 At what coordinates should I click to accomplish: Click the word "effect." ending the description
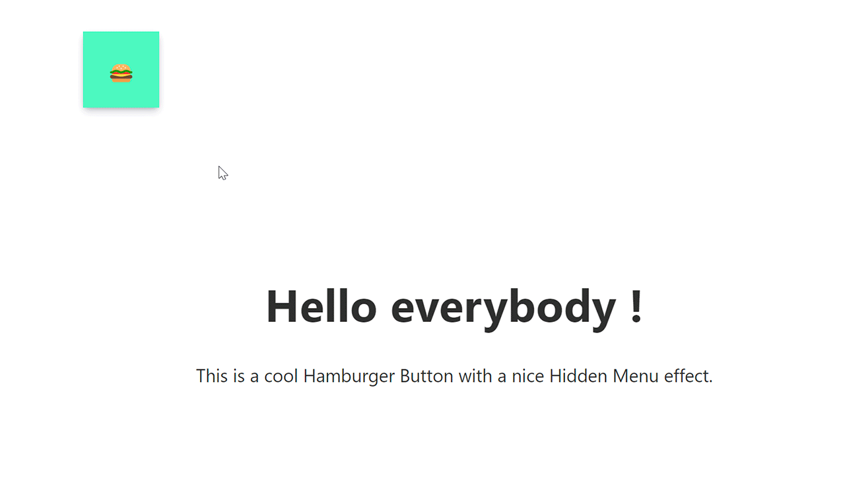point(688,376)
